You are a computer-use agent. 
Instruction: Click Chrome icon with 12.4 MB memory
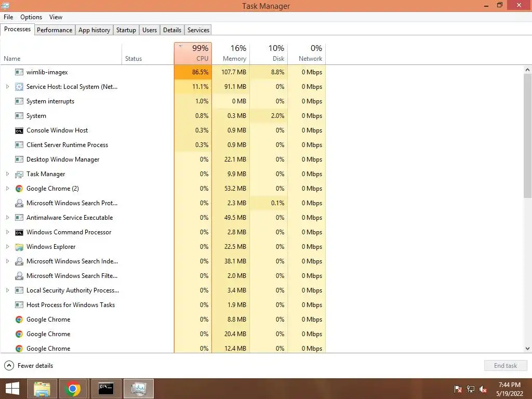[19, 349]
